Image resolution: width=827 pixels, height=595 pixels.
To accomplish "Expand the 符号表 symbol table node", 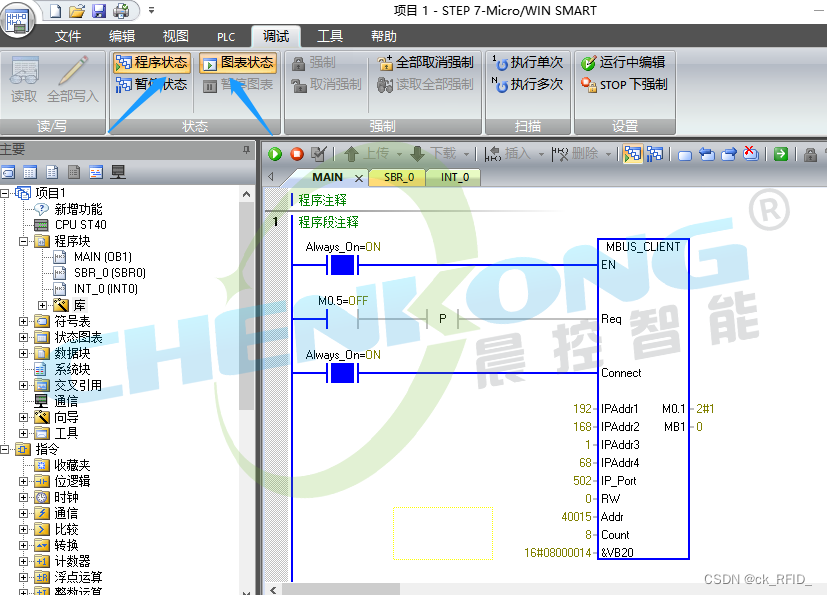I will click(23, 321).
